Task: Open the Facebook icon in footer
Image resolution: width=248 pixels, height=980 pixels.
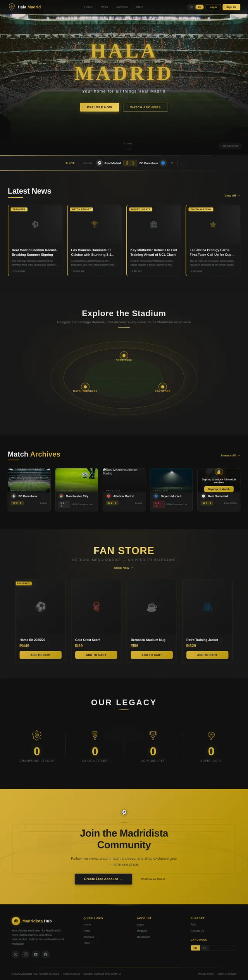Action: tap(46, 954)
